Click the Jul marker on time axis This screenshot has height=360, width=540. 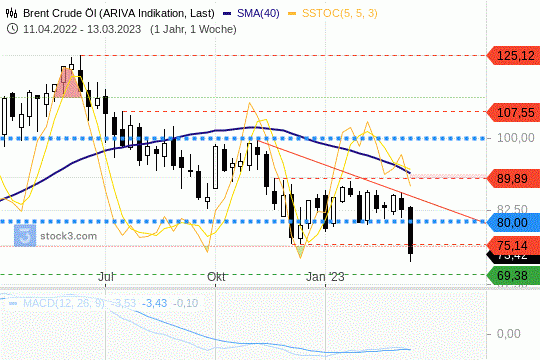coord(106,277)
